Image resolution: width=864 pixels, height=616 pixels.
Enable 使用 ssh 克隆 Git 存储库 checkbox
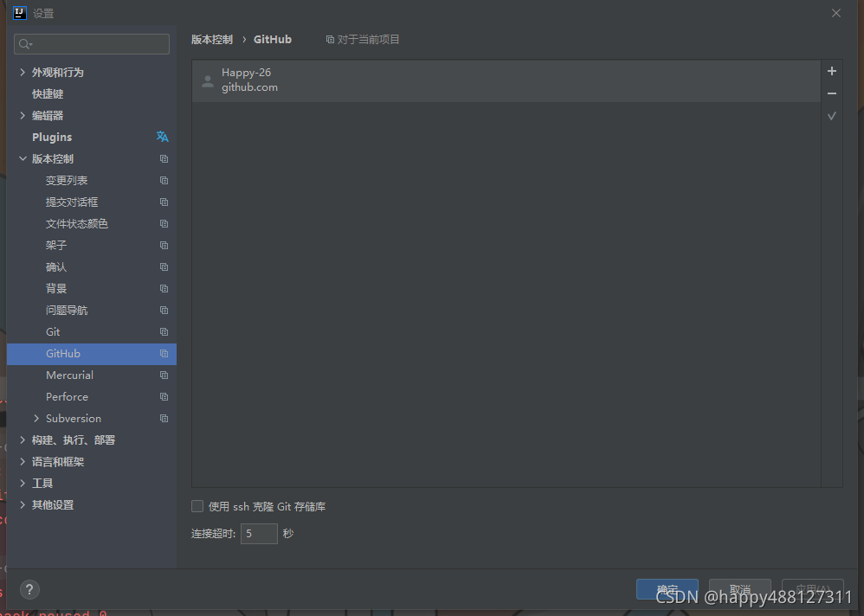[197, 506]
